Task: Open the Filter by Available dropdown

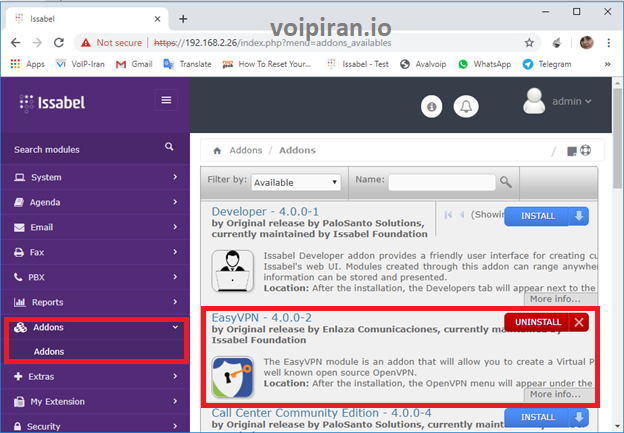Action: coord(296,183)
